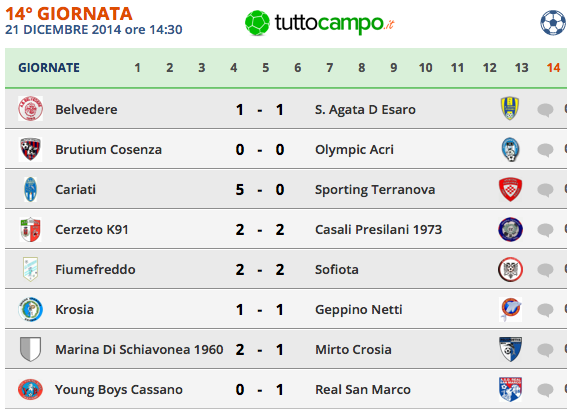Switch to giornata 7
Viewport: 567px width, 409px height.
pos(329,68)
